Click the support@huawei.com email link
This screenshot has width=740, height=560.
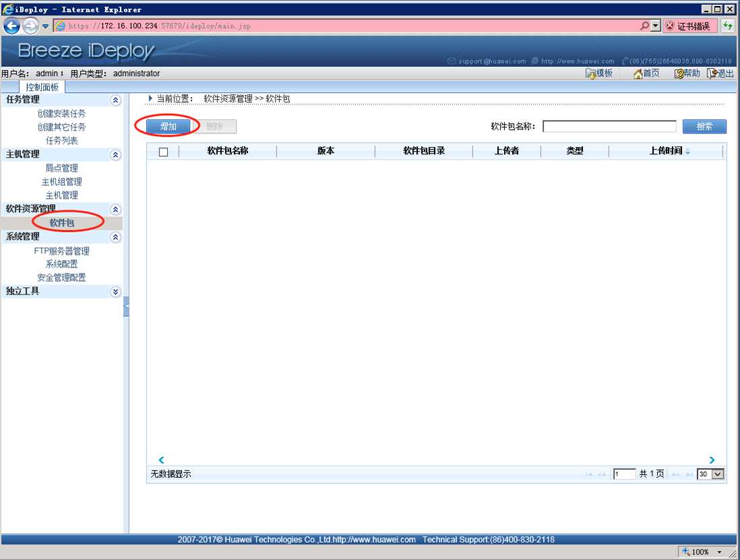[x=492, y=61]
